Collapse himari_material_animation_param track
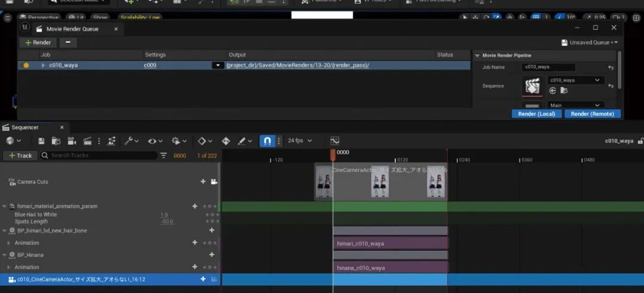 click(x=5, y=206)
